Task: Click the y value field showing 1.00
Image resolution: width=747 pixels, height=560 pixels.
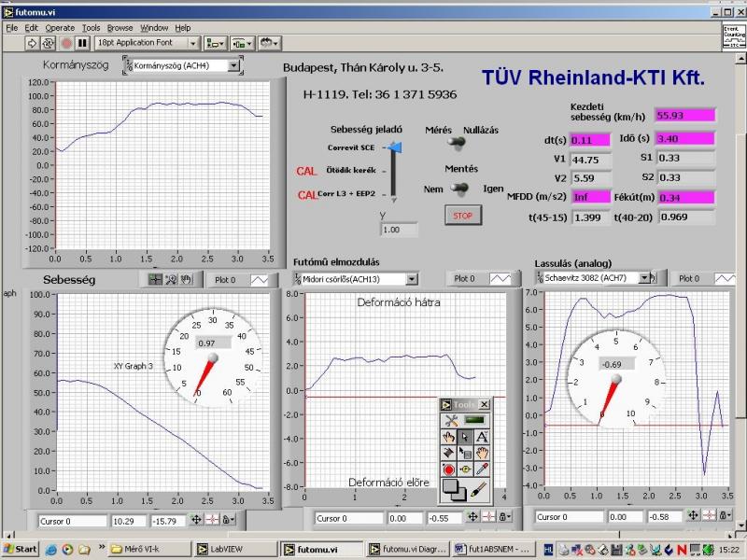Action: (399, 230)
